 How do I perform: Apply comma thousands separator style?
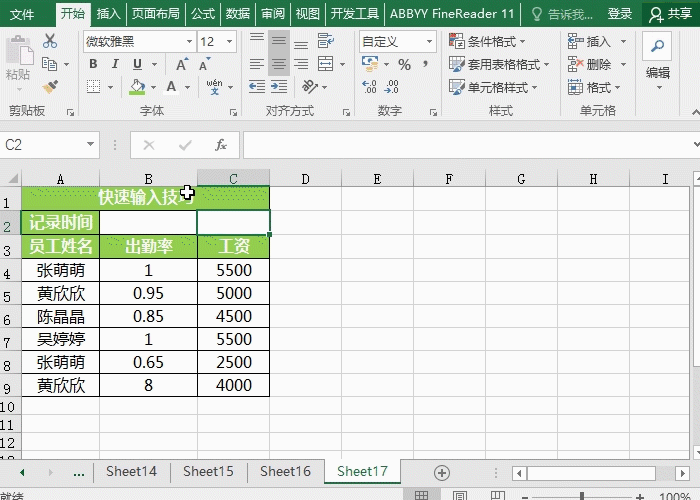click(x=426, y=64)
